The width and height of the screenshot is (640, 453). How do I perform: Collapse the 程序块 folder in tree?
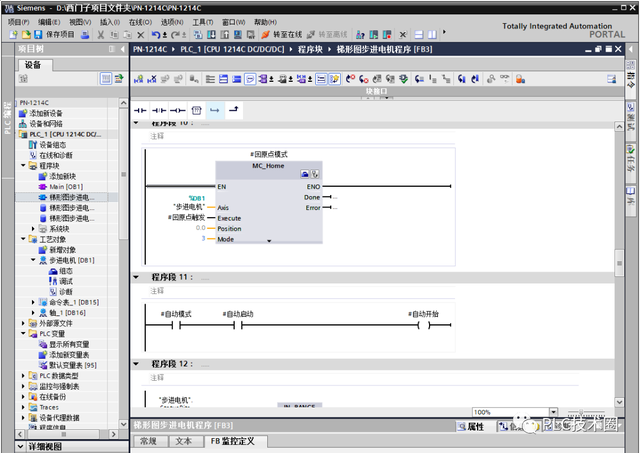tap(23, 166)
